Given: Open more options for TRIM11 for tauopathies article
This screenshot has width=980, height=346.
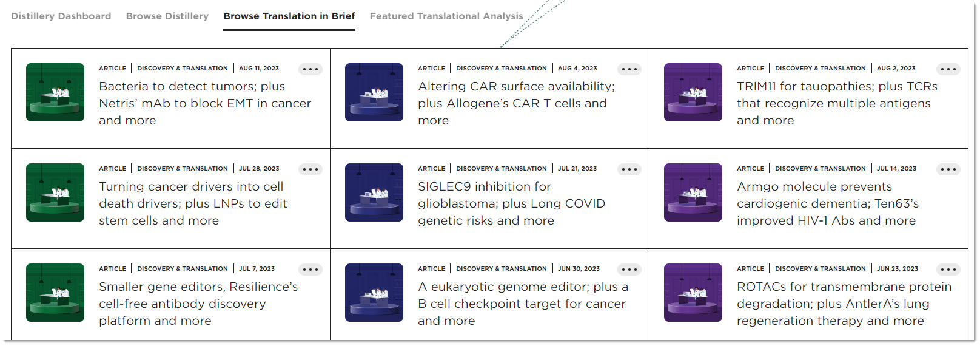Looking at the screenshot, I should pos(948,69).
